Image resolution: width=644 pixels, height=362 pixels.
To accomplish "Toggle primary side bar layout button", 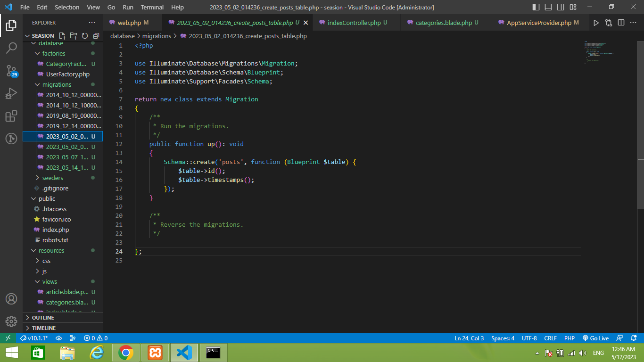I will click(x=536, y=7).
